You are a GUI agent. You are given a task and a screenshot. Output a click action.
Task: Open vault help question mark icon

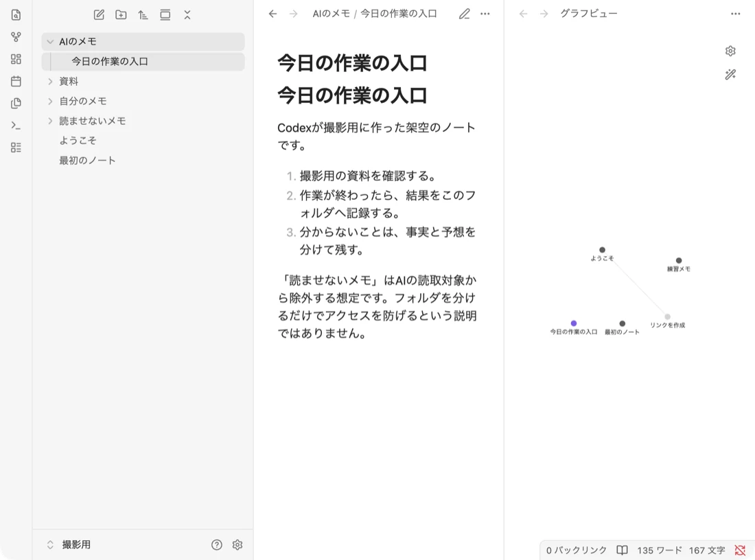[x=217, y=545]
